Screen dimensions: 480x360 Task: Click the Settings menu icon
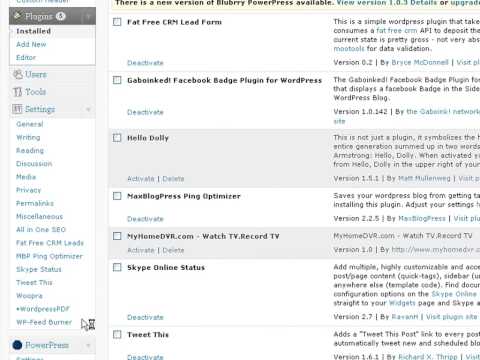pos(17,109)
